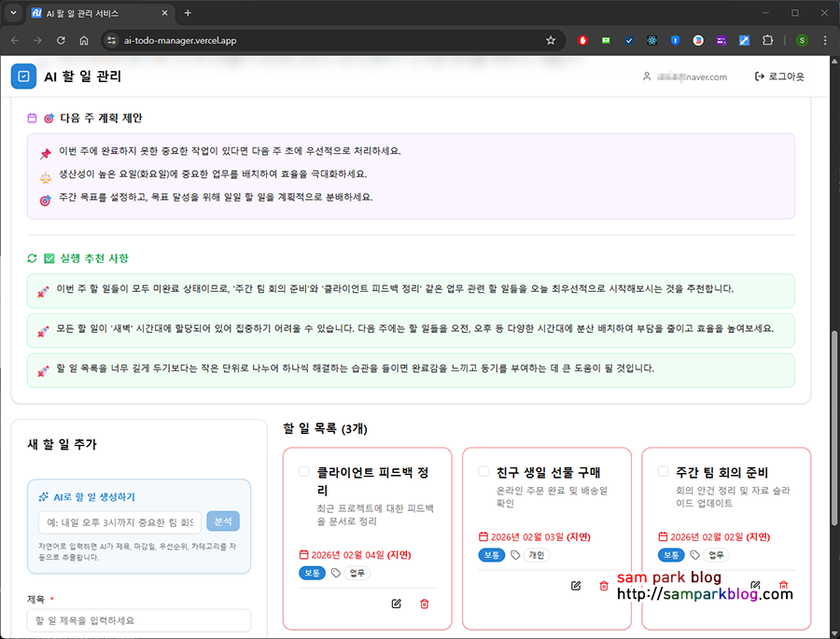
Task: Edit the 친구 생일 선물 구매 task
Action: pyautogui.click(x=576, y=586)
